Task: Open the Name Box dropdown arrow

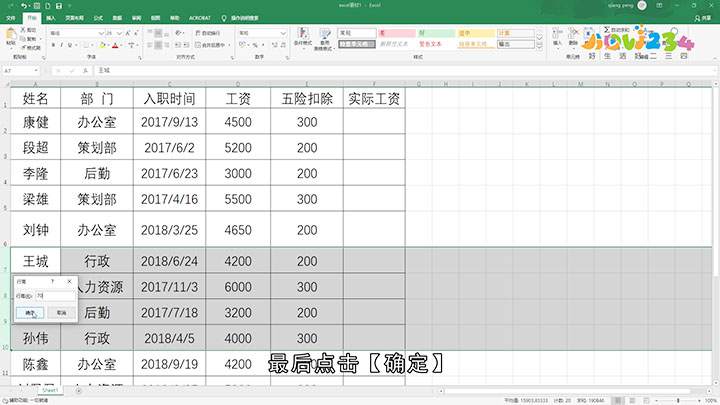Action: coord(36,71)
